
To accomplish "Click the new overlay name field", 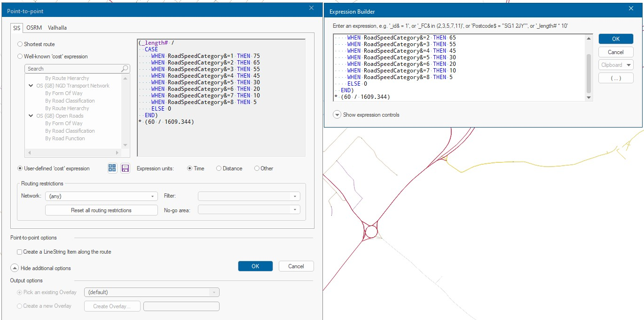I will (181, 306).
